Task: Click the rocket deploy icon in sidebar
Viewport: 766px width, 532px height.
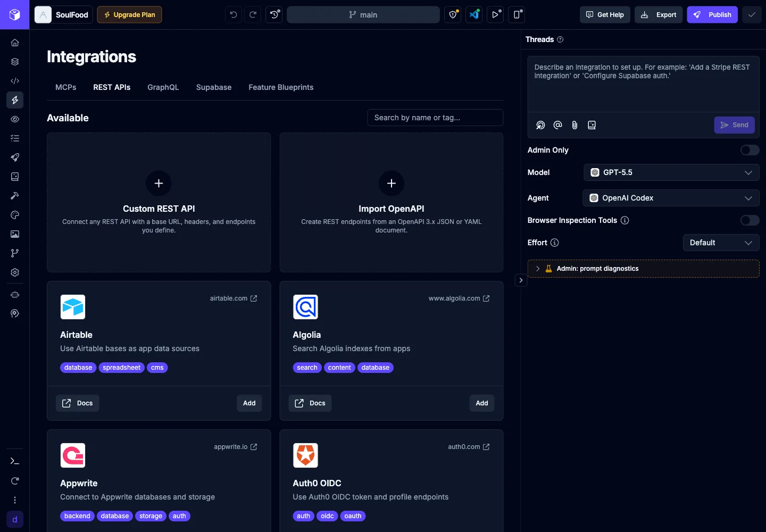Action: [15, 157]
